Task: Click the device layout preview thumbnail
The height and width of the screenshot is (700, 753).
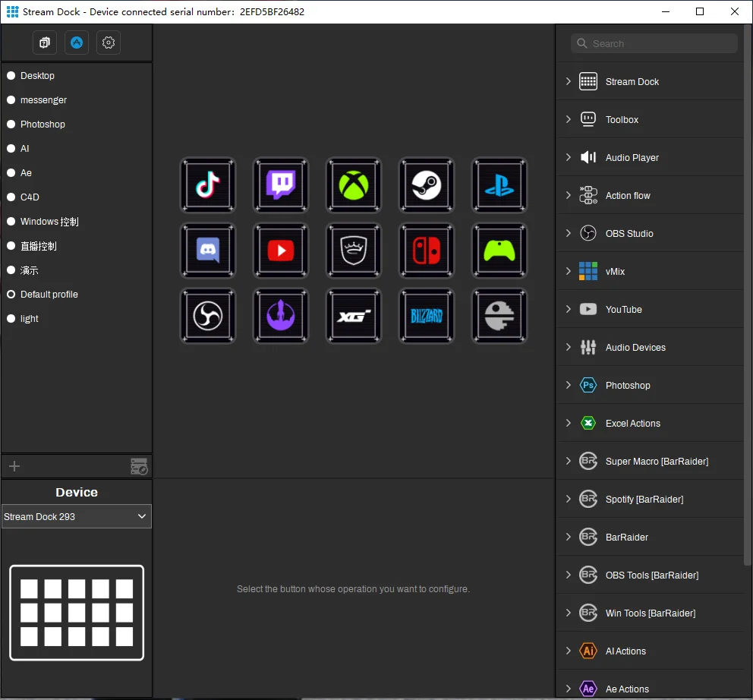Action: point(77,613)
